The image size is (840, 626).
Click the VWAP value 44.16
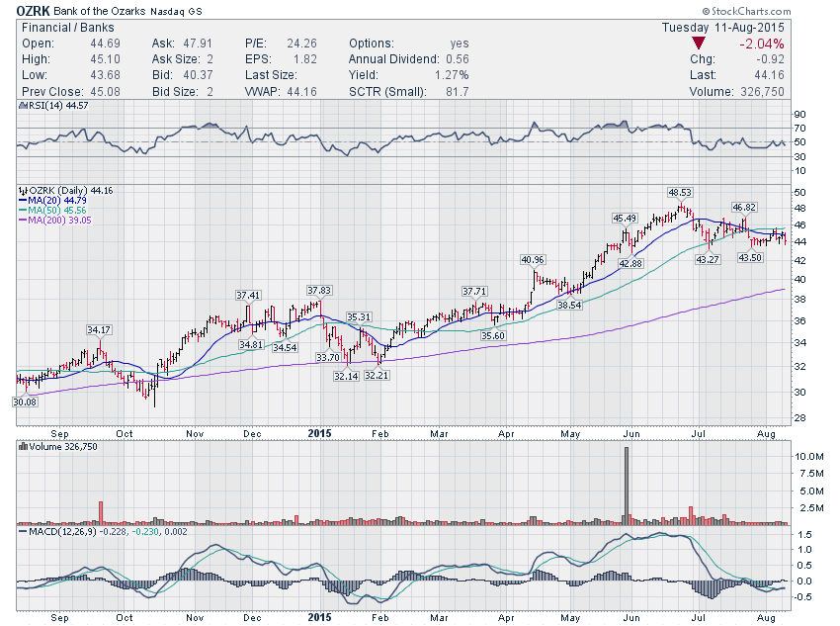pos(301,92)
